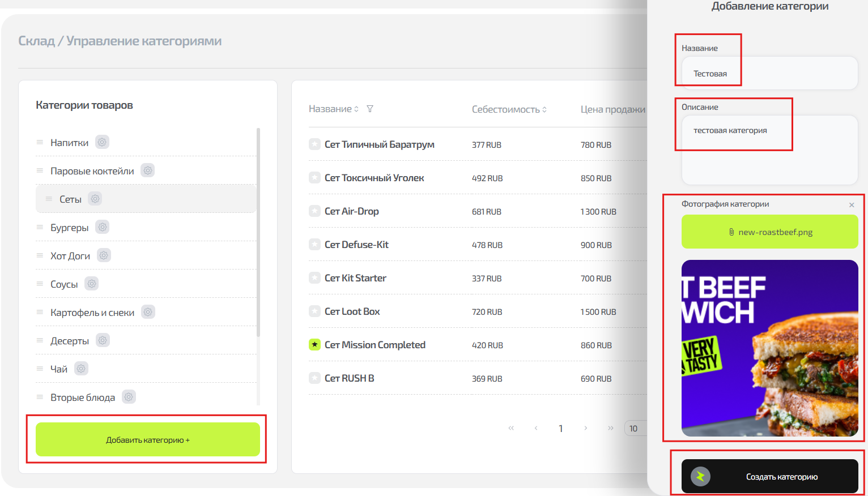Open settings gear for Соусы category

(x=92, y=284)
